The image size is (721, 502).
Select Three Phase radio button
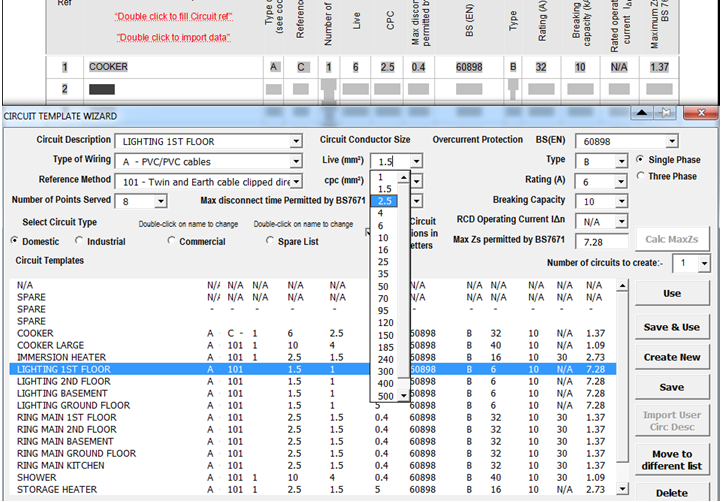[642, 177]
